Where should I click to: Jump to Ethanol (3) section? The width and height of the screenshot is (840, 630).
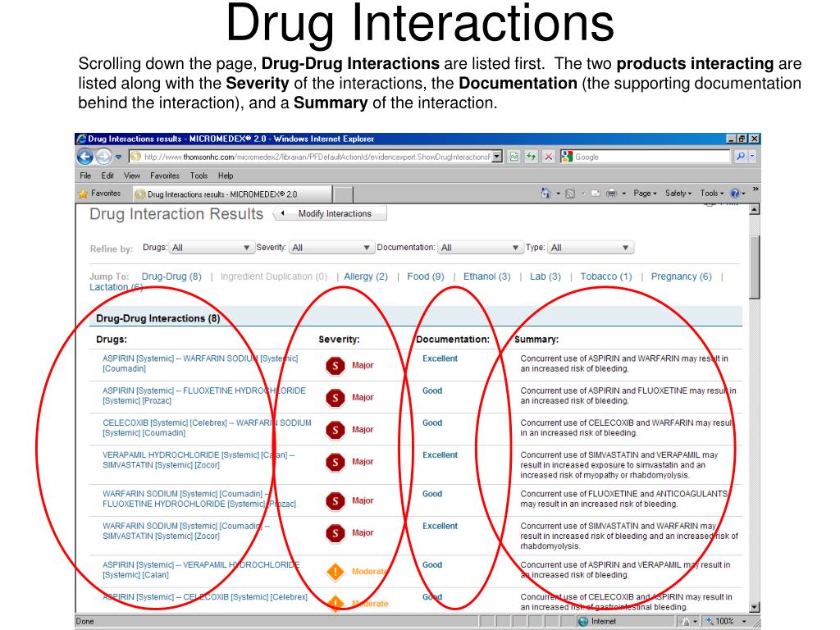coord(487,276)
